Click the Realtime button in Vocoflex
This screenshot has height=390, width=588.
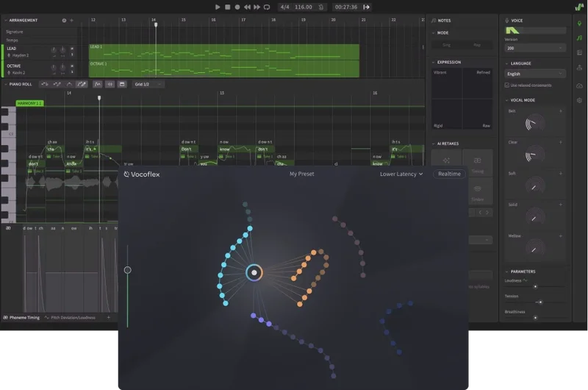[449, 174]
